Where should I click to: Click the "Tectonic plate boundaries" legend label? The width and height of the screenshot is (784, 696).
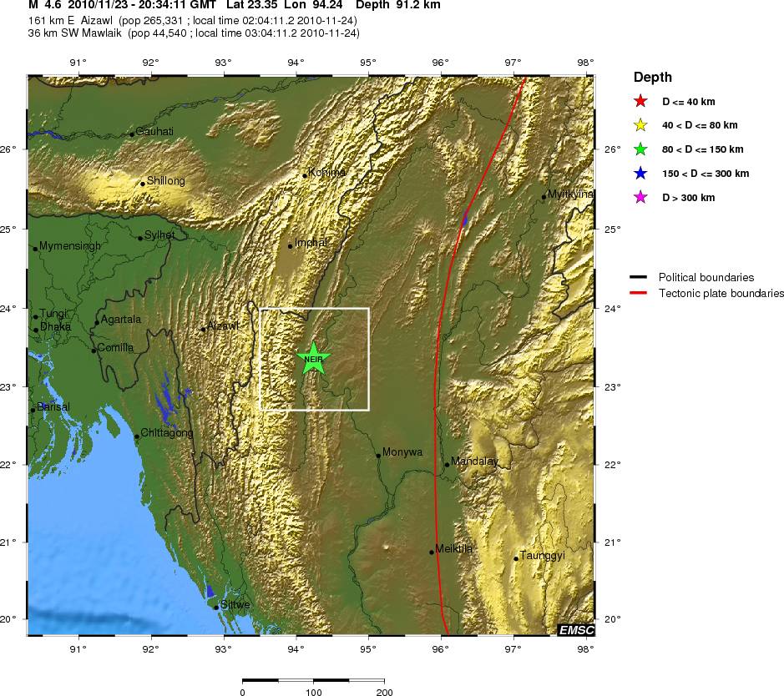point(721,293)
